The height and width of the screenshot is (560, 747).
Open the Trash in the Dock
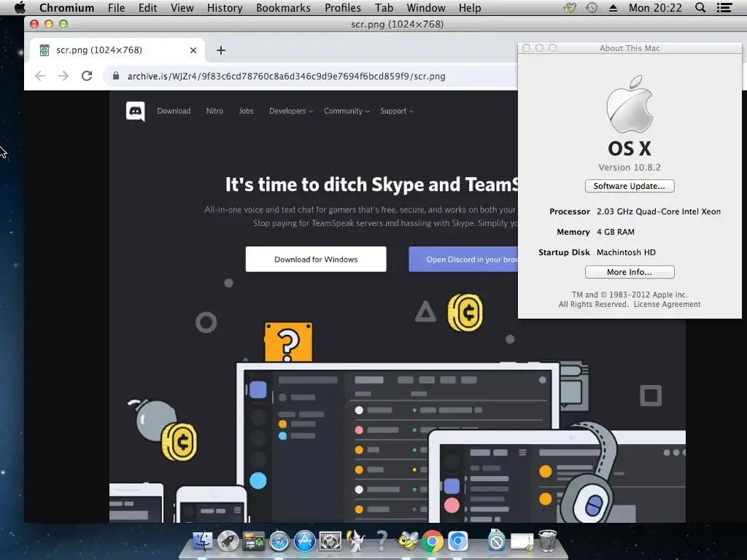tap(547, 540)
